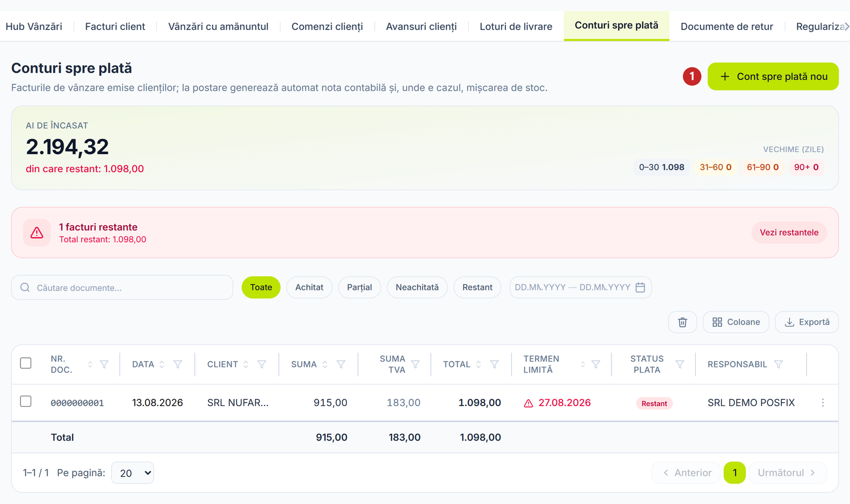This screenshot has height=504, width=850.
Task: Open the Coloane column chooser
Action: click(x=736, y=322)
